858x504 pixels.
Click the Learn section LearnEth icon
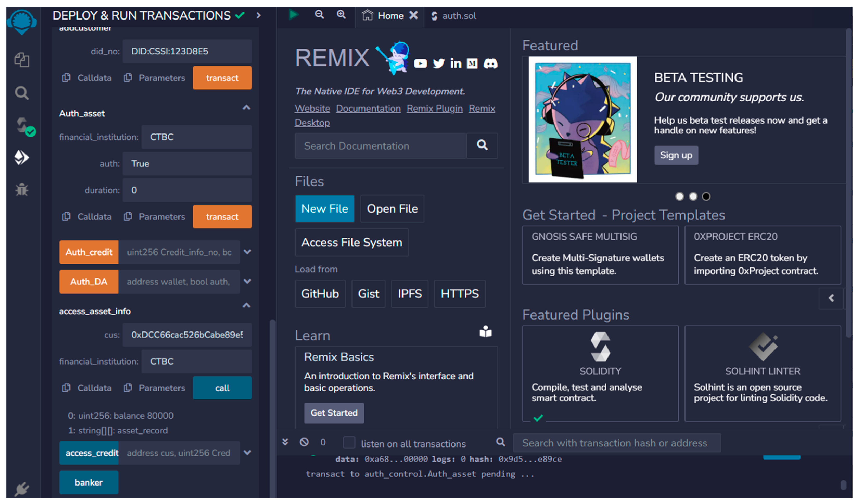485,331
